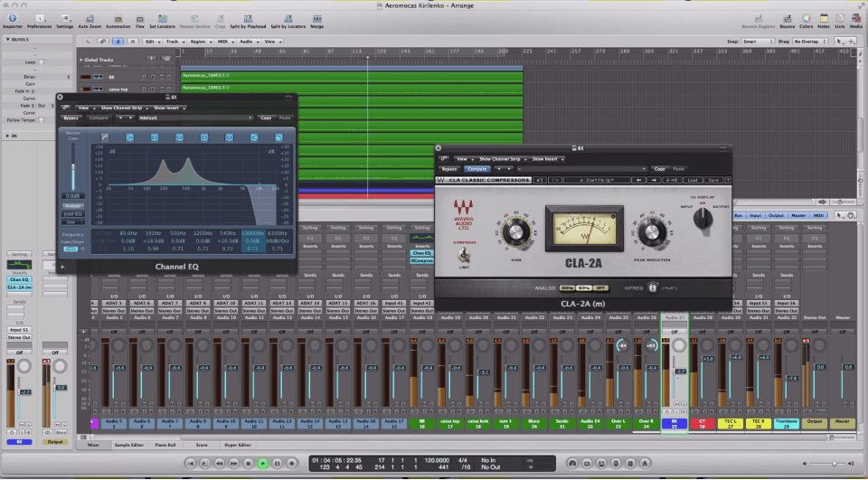
Task: Open the Bounce icon in the toolbar
Action: click(786, 19)
